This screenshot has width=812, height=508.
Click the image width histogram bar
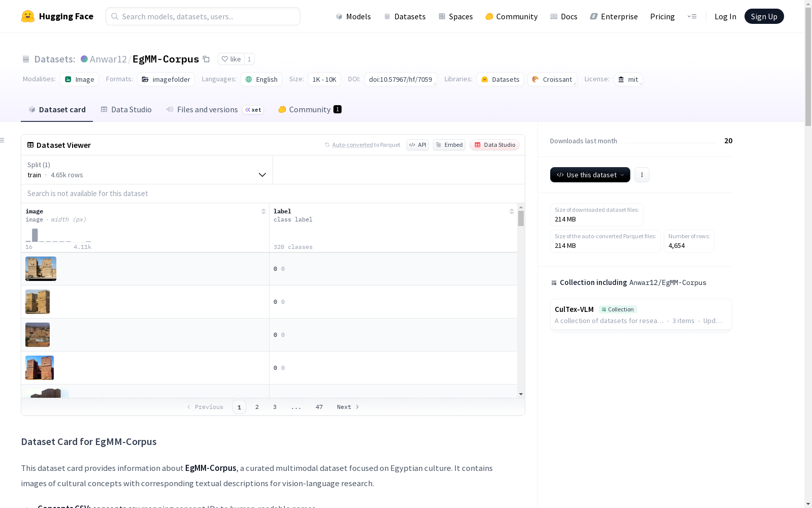pos(35,235)
